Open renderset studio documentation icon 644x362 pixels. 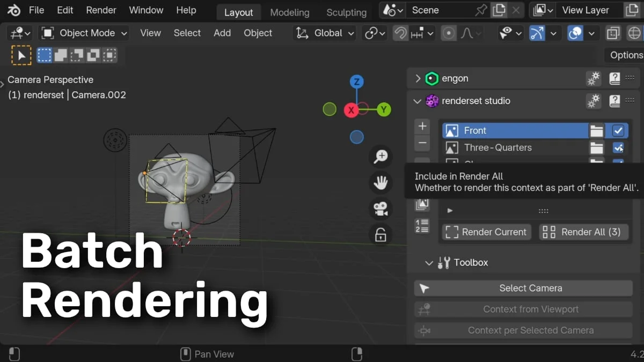click(x=614, y=100)
